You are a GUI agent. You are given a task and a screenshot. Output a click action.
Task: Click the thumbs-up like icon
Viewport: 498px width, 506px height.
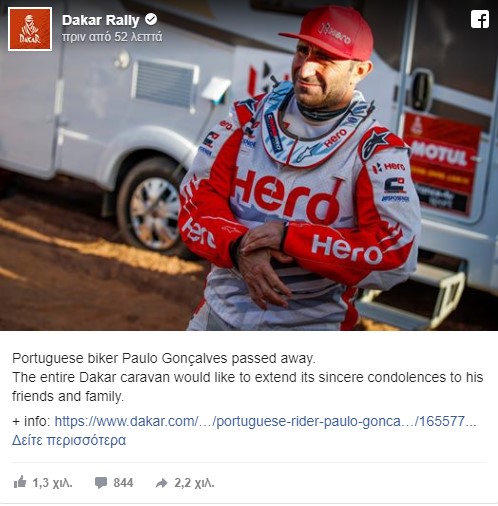[x=20, y=482]
